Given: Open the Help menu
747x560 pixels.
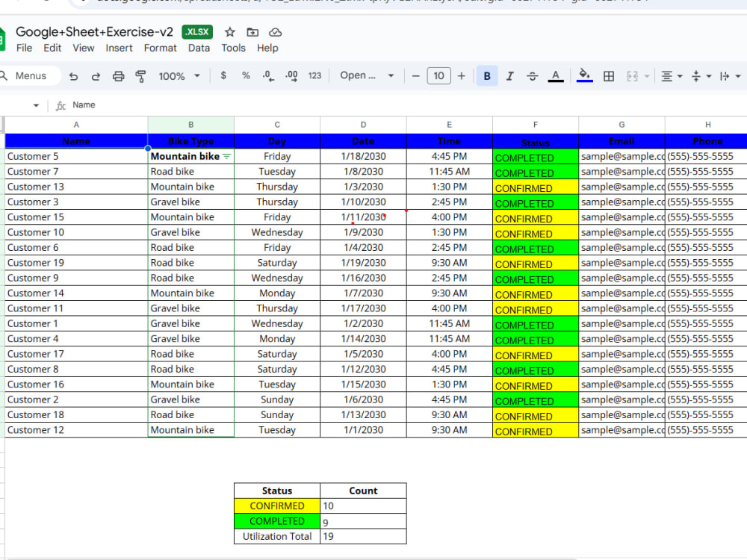Looking at the screenshot, I should click(267, 48).
